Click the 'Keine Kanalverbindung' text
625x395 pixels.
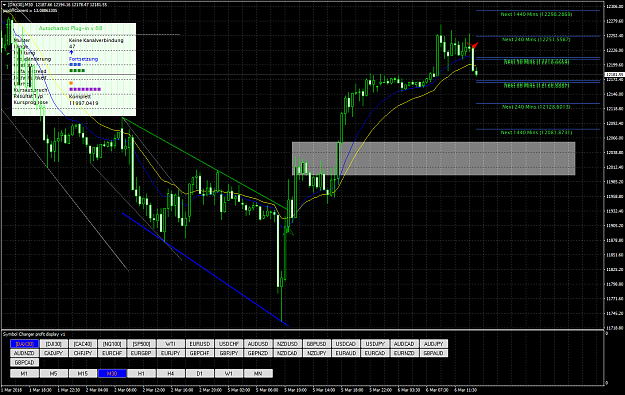coord(96,40)
